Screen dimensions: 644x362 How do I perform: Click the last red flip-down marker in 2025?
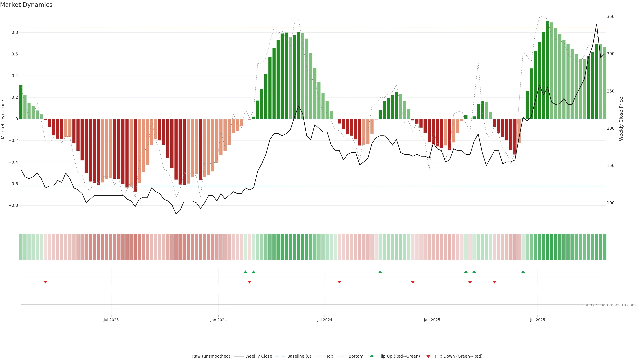click(x=494, y=282)
